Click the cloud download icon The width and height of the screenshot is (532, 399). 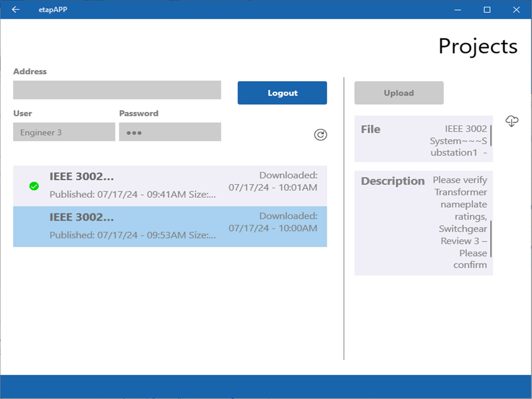coord(512,121)
